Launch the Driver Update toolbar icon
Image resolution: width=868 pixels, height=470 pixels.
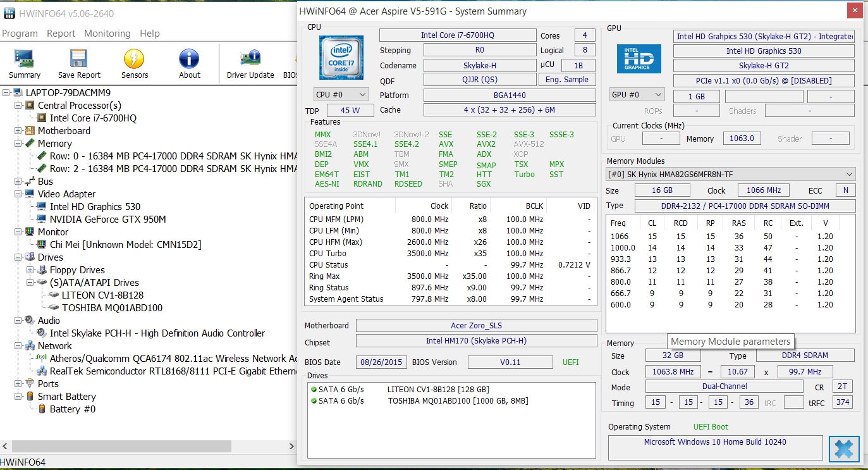tap(250, 59)
